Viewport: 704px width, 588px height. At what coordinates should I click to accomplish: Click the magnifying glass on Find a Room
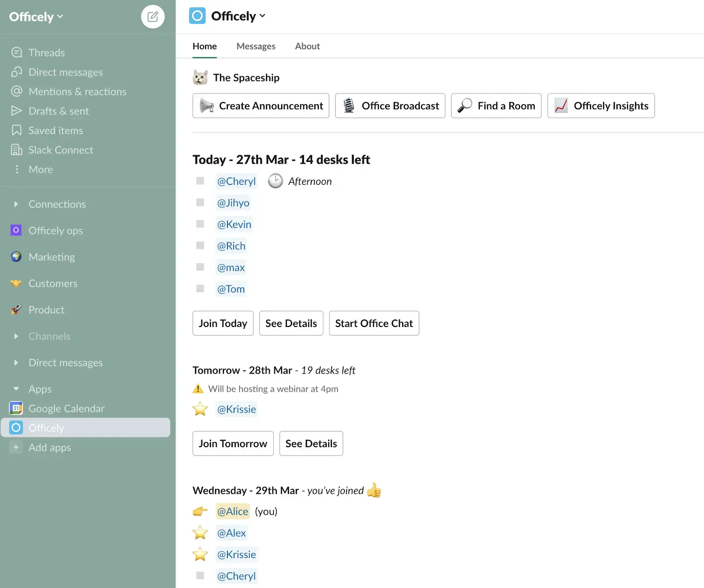pyautogui.click(x=465, y=106)
